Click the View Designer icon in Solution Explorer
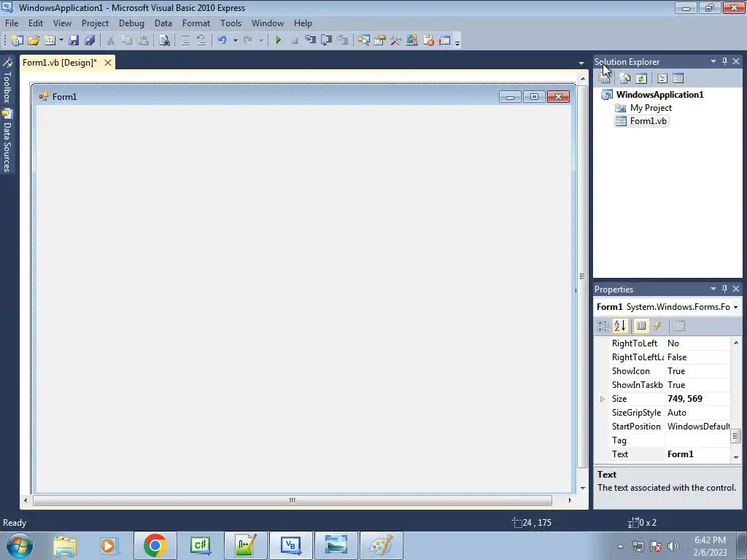The height and width of the screenshot is (560, 747). coord(678,79)
